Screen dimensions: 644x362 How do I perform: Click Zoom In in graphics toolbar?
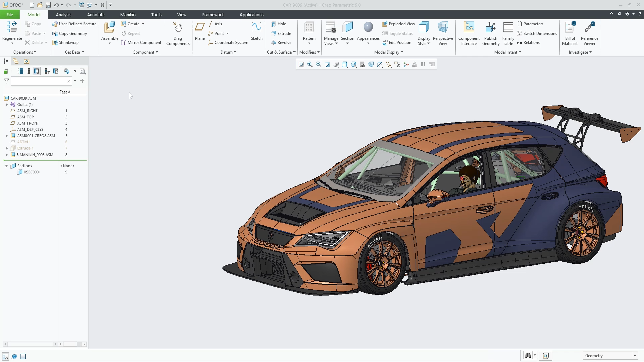click(x=310, y=64)
